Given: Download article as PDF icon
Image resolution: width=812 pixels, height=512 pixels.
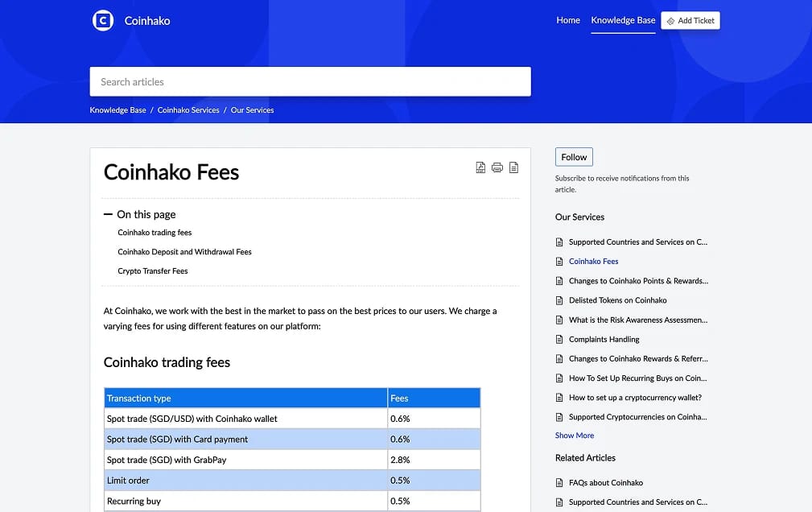Looking at the screenshot, I should click(x=480, y=167).
